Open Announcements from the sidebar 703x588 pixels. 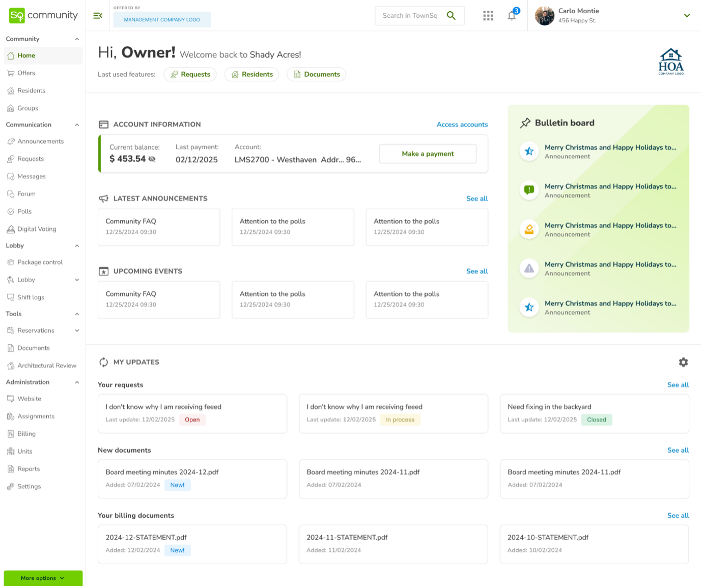[x=41, y=141]
